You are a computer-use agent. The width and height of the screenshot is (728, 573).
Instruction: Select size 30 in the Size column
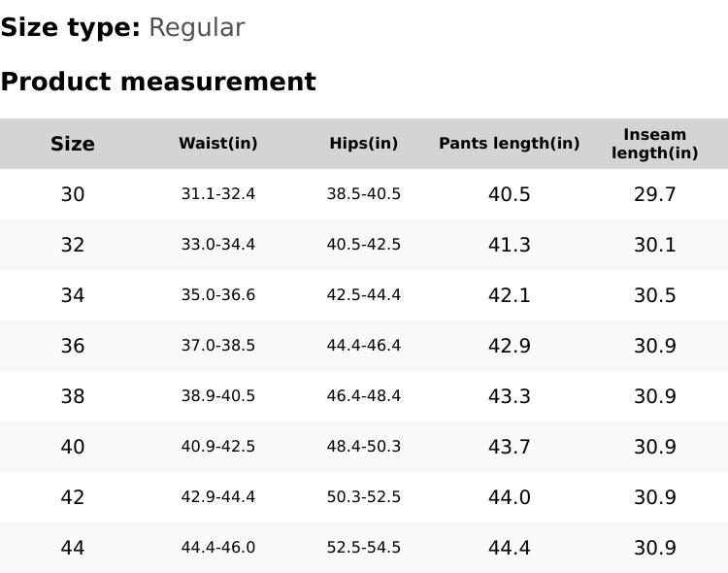pyautogui.click(x=73, y=194)
